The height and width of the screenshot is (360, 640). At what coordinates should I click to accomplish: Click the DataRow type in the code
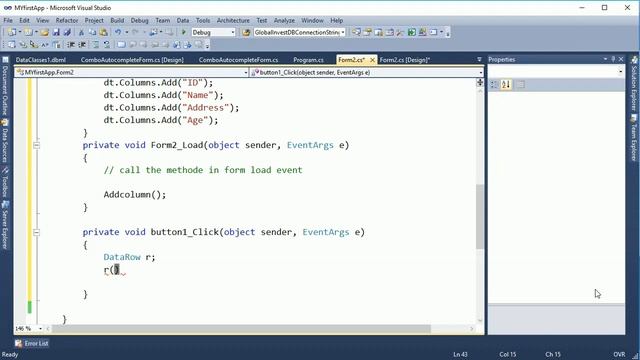pyautogui.click(x=122, y=257)
